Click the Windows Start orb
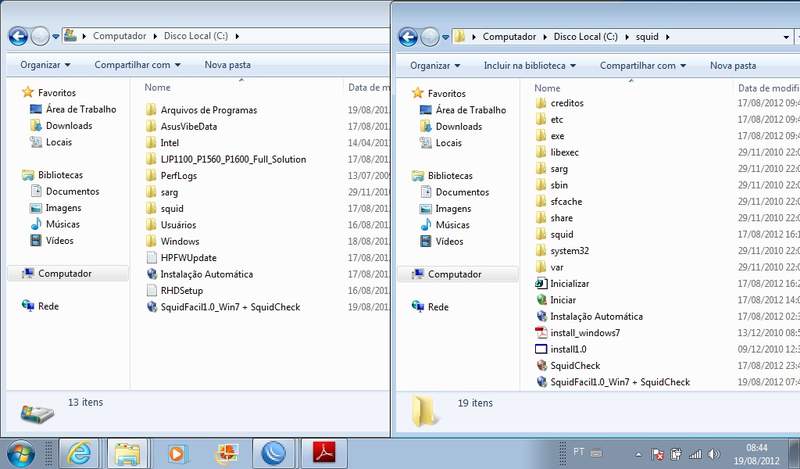The height and width of the screenshot is (469, 800). (20, 453)
